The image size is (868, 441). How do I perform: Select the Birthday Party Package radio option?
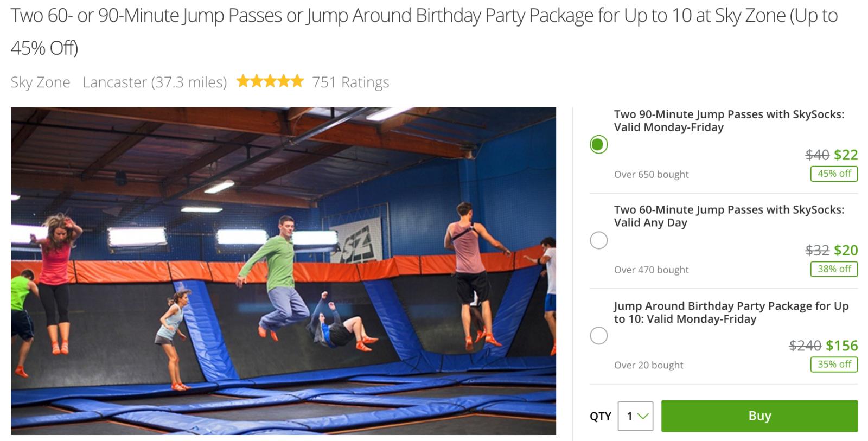[598, 335]
